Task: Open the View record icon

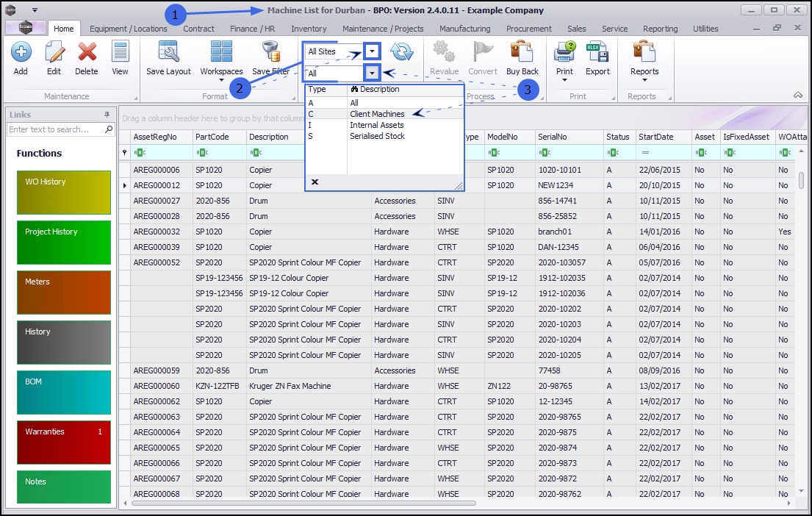Action: (120, 53)
